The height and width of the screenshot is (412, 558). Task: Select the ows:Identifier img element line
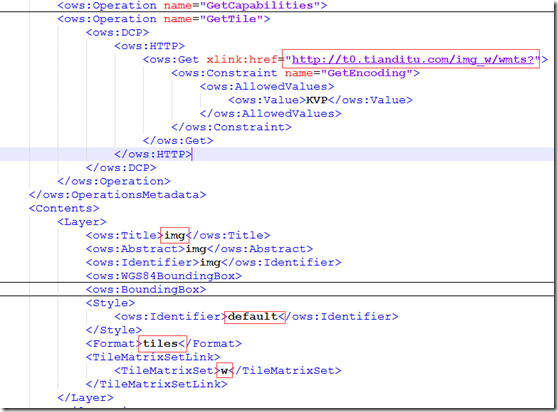coord(214,262)
